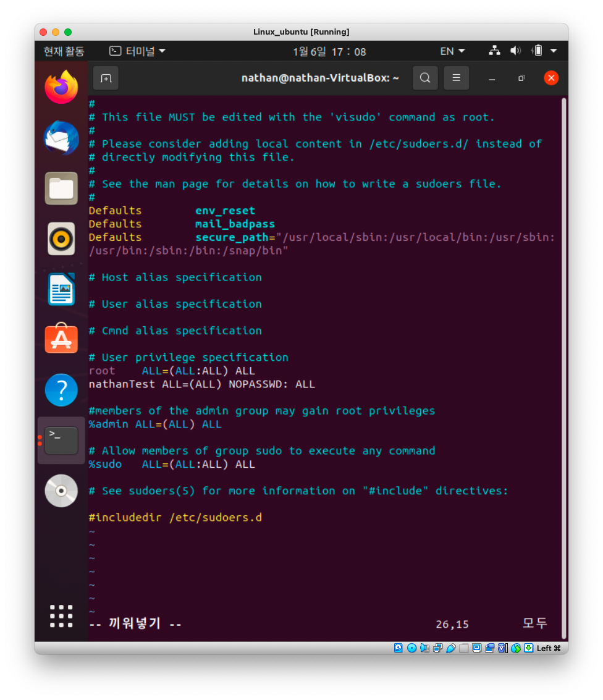Click the 'root' word in the ALL=(ALL:ALL) line
The width and height of the screenshot is (603, 700).
pyautogui.click(x=102, y=371)
